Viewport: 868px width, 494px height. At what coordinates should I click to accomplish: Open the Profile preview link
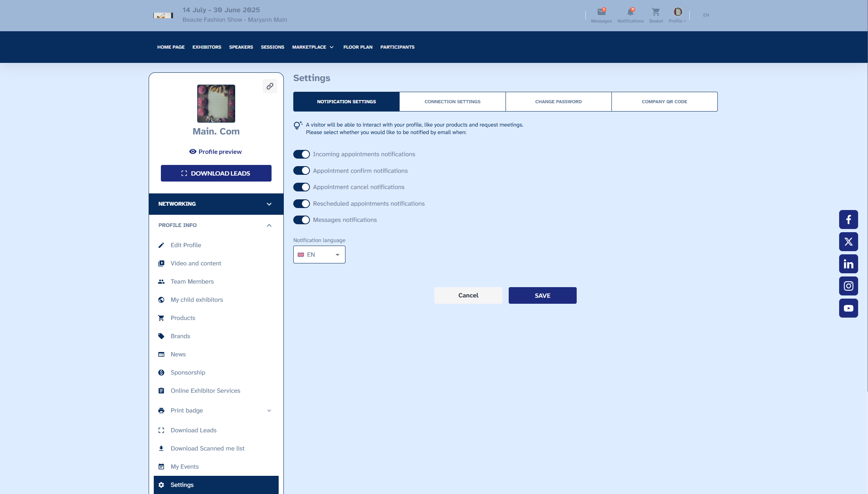tap(216, 152)
